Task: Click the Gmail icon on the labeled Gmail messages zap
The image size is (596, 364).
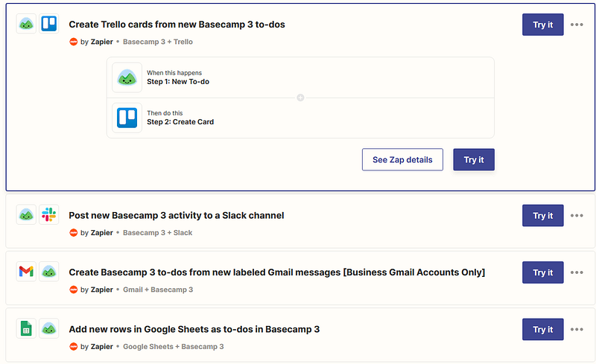Action: coord(26,272)
